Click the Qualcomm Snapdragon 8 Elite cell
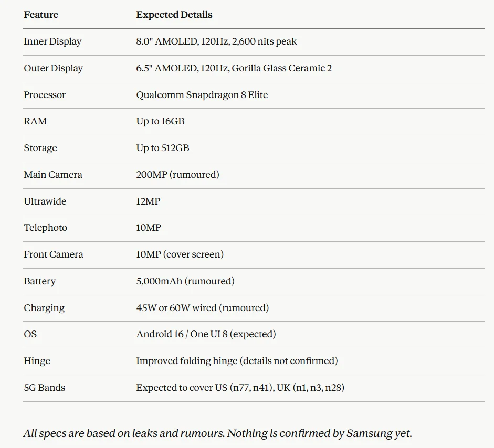This screenshot has width=494, height=448. (x=202, y=95)
